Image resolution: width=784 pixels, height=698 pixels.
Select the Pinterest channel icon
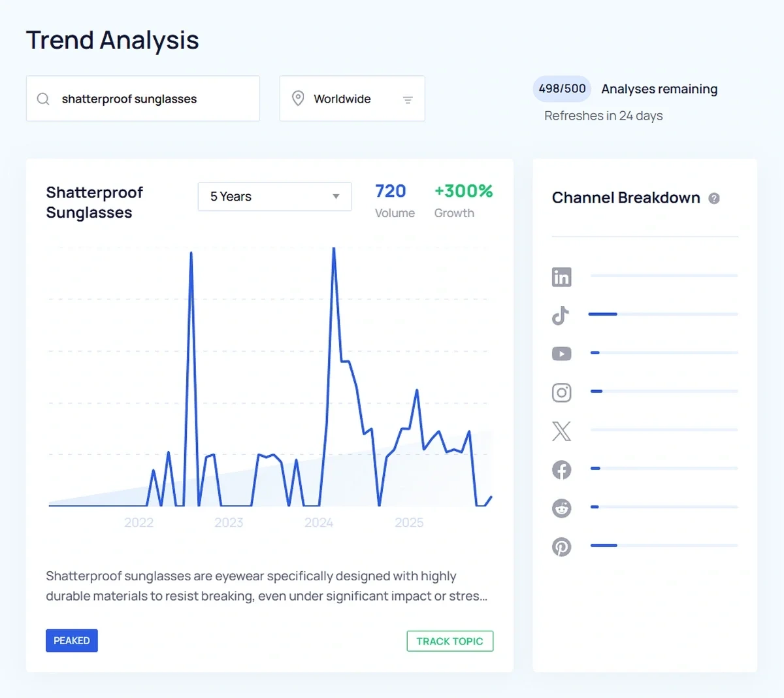(561, 546)
